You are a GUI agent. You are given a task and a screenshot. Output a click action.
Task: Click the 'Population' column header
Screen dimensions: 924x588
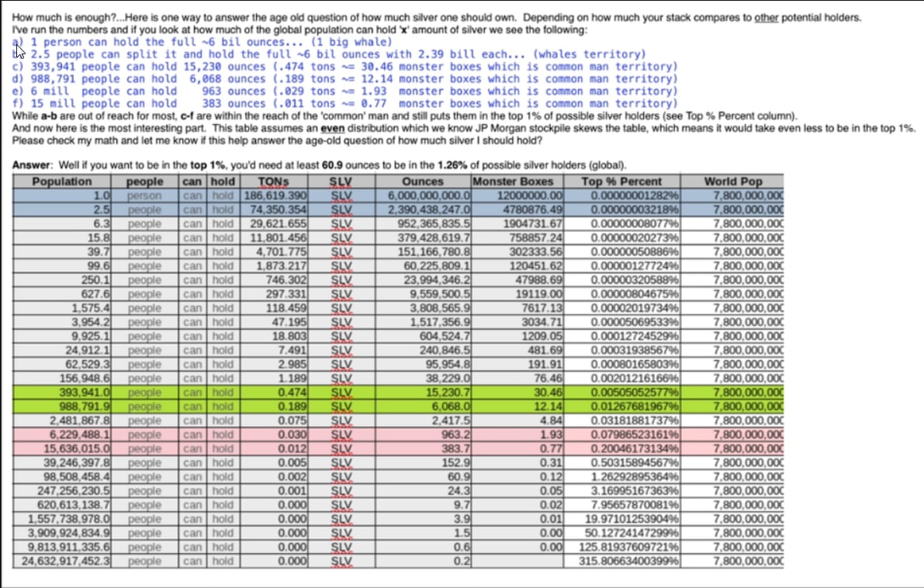point(61,182)
